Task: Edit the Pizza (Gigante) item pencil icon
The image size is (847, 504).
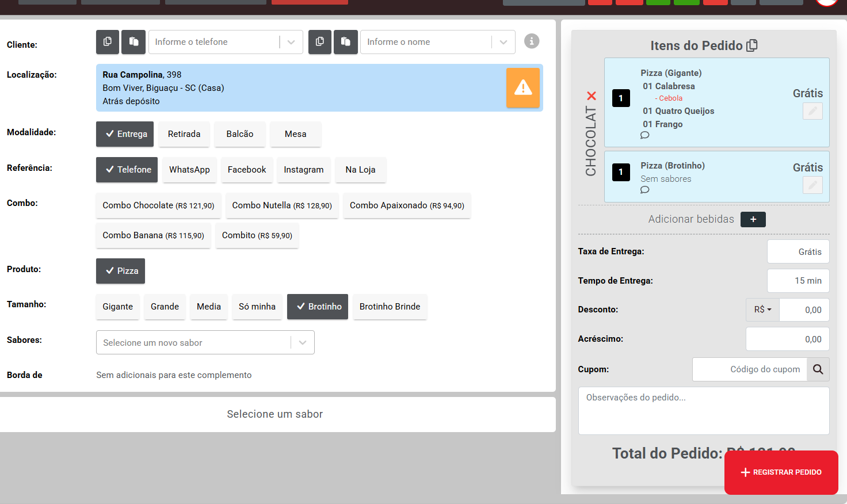Action: [812, 111]
